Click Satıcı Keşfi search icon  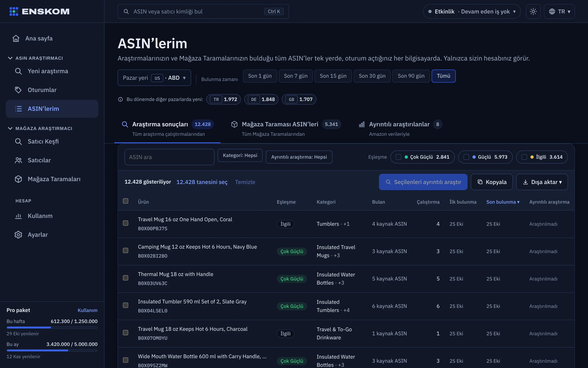18,141
